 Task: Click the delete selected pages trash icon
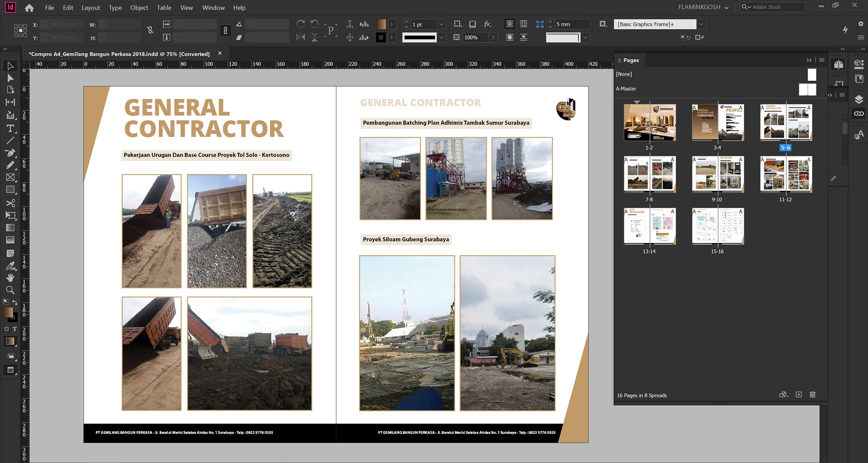pos(812,395)
